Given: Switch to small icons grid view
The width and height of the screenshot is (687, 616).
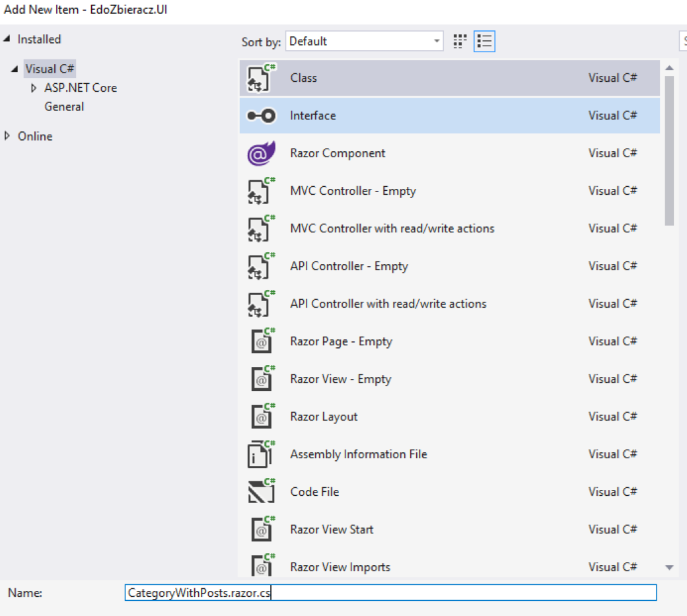Looking at the screenshot, I should (x=460, y=42).
